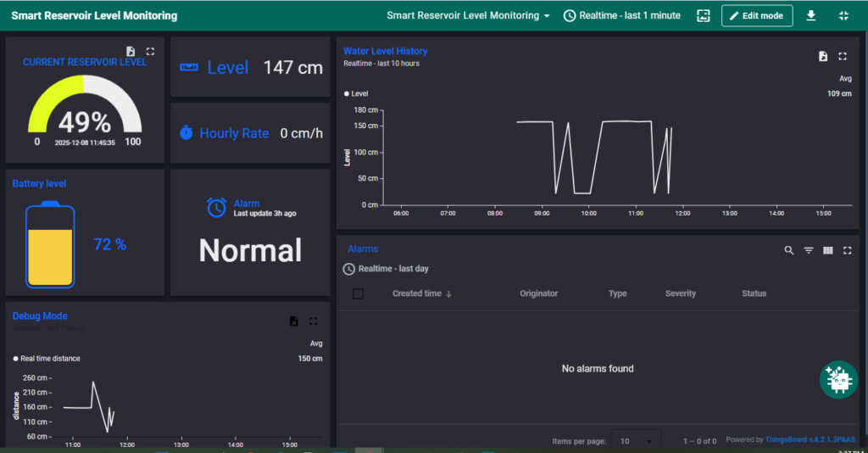This screenshot has height=453, width=868.
Task: Search alarms using the magnifier icon
Action: (789, 250)
